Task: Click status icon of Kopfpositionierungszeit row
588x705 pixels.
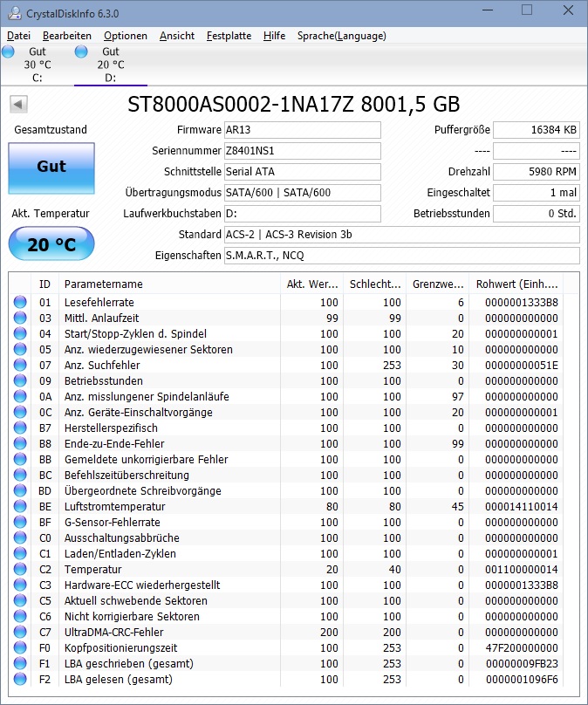Action: [20, 648]
